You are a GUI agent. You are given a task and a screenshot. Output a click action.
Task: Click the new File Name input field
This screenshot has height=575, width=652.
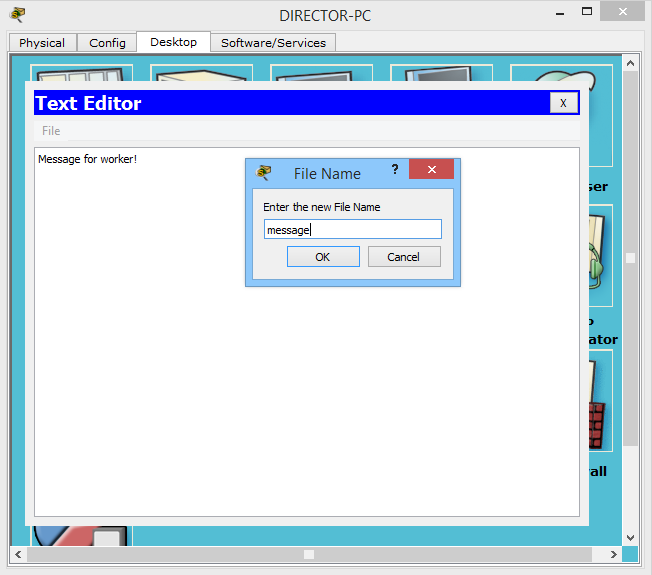pos(353,229)
